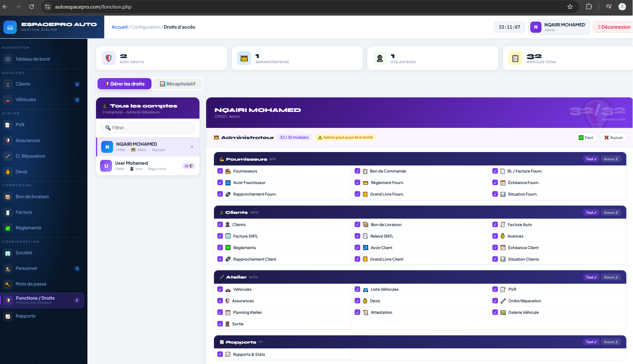Click the Mots de passe key icon
633x364 pixels.
[x=8, y=284]
